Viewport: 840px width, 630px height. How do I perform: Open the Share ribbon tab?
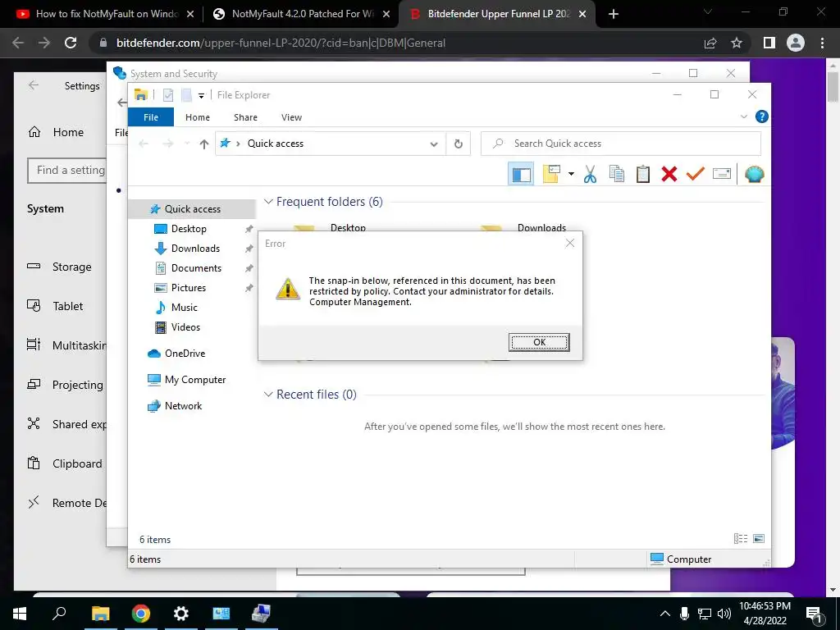click(x=245, y=117)
